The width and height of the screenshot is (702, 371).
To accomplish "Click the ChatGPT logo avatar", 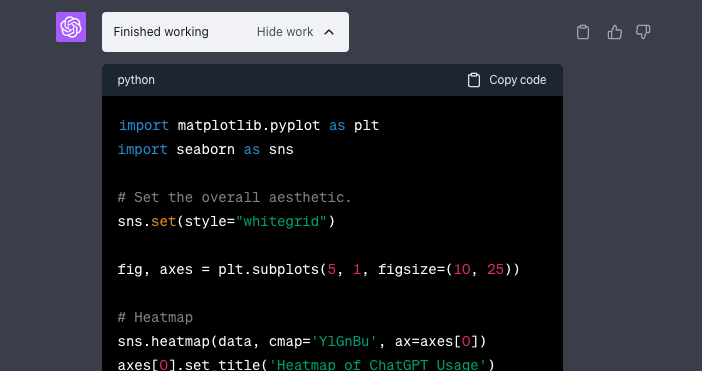I will [71, 27].
